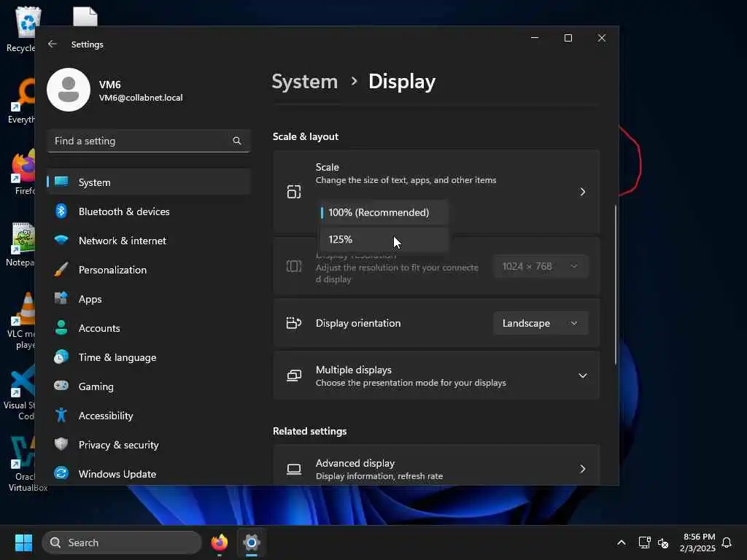Image resolution: width=747 pixels, height=560 pixels.
Task: Open Oracle VirtualBox desktop shortcut
Action: pos(24,463)
